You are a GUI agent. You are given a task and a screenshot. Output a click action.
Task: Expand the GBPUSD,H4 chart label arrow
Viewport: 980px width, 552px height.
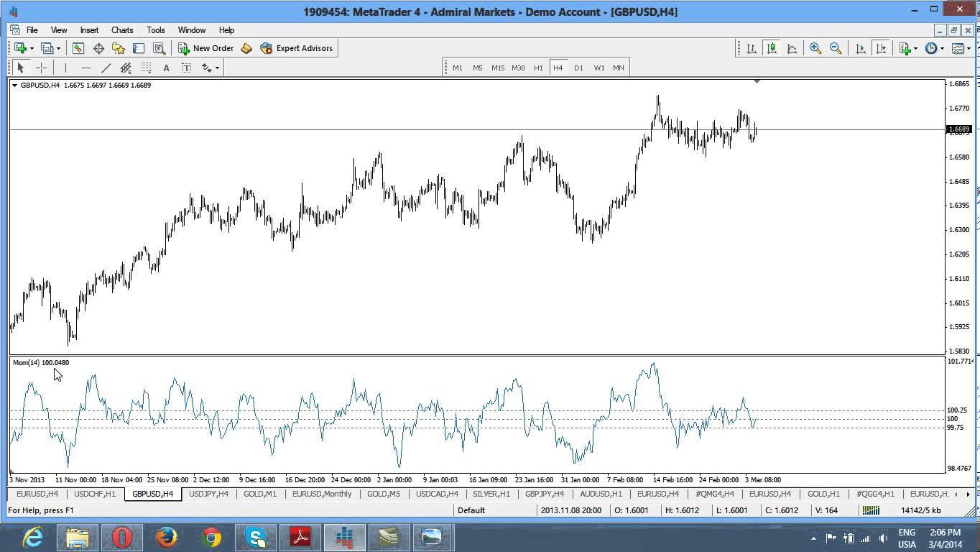(x=14, y=85)
